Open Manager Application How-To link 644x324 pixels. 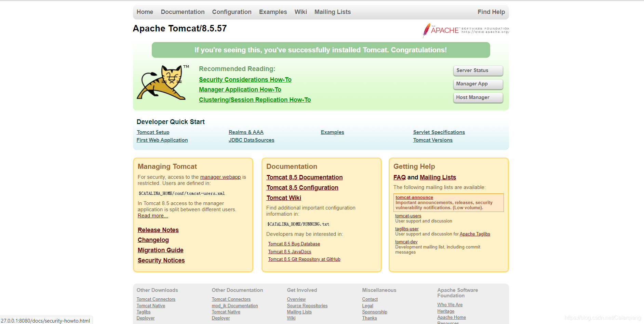click(x=240, y=90)
